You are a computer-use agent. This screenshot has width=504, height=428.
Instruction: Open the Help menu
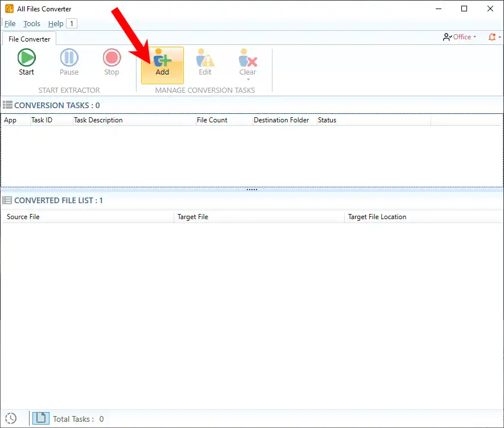click(x=56, y=23)
